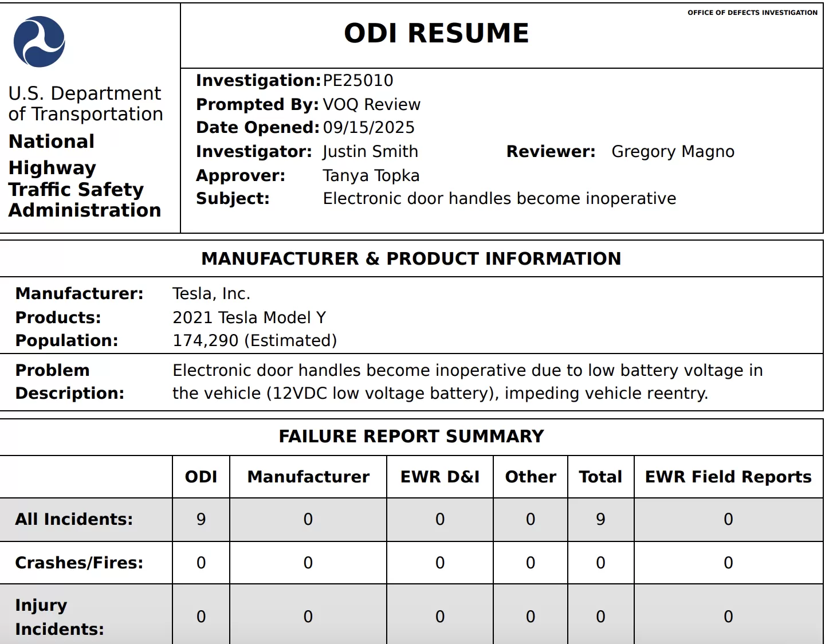
Task: Select manufacturer value Tesla, Inc.
Action: [x=211, y=294]
